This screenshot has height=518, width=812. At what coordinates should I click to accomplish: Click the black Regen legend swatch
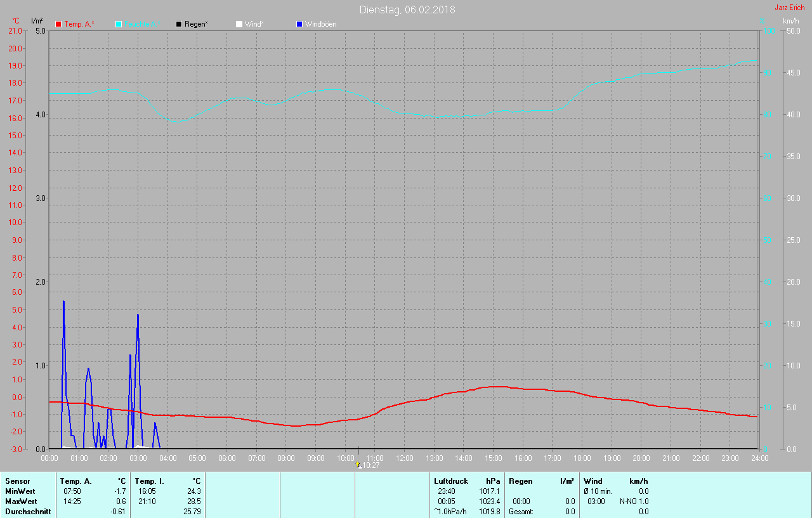[179, 24]
